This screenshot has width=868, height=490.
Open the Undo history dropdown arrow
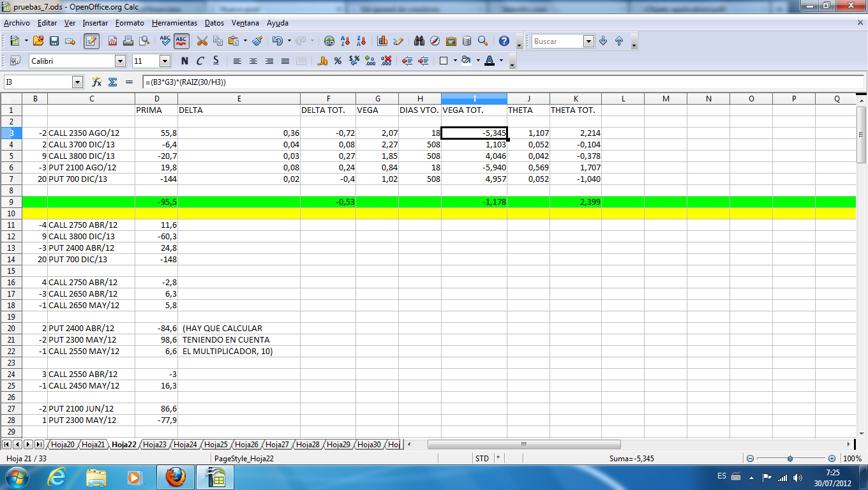tap(289, 41)
